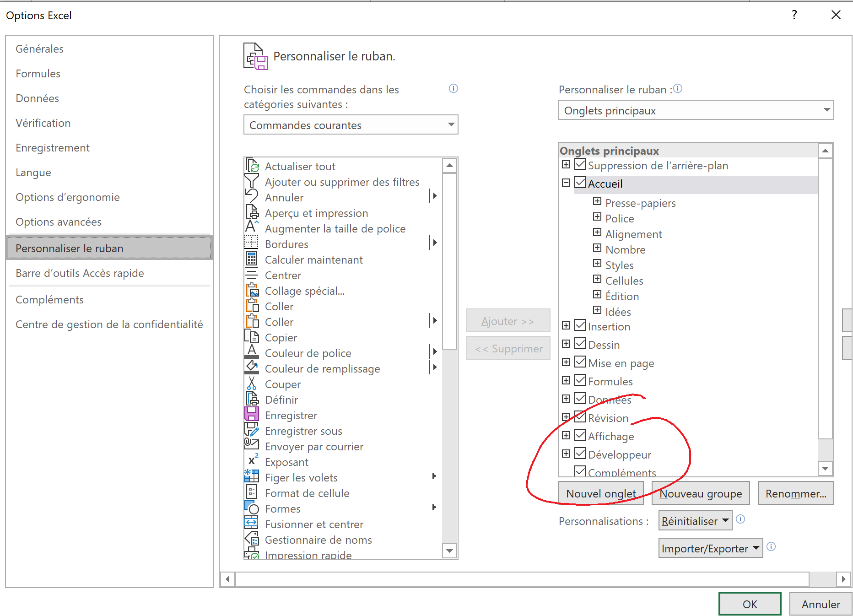
Task: Toggle the Dessin tab checkbox
Action: 580,343
